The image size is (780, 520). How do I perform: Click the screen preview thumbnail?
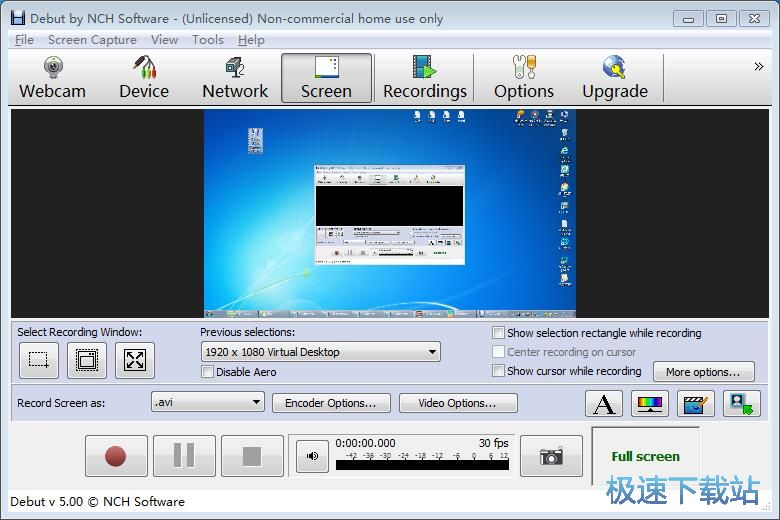(390, 213)
